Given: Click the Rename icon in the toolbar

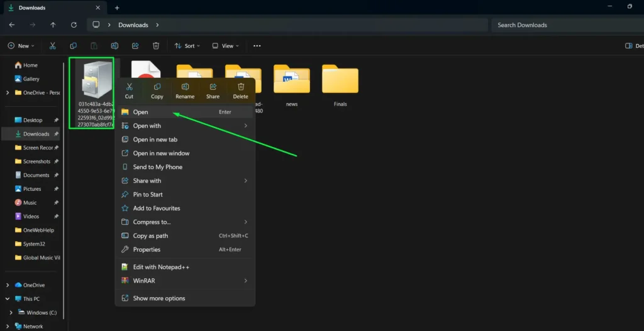Looking at the screenshot, I should pos(114,46).
